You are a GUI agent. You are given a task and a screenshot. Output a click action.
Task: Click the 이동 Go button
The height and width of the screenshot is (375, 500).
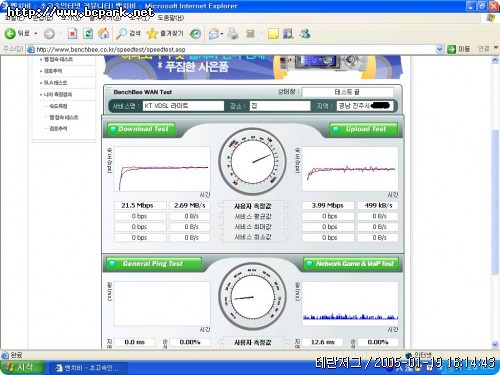pos(458,49)
